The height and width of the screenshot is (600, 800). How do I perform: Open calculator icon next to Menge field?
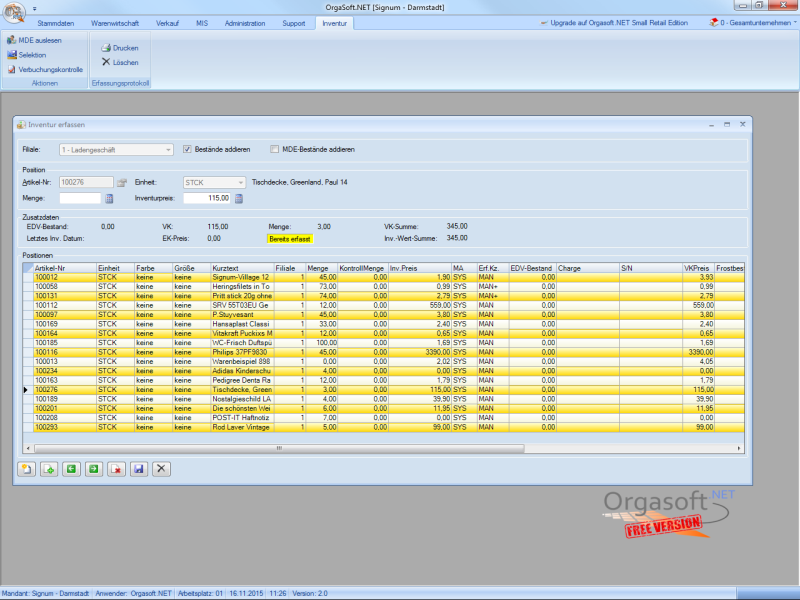click(109, 198)
